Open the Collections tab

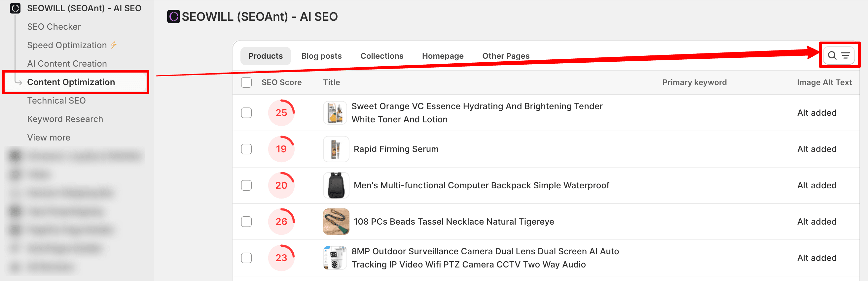(x=381, y=56)
